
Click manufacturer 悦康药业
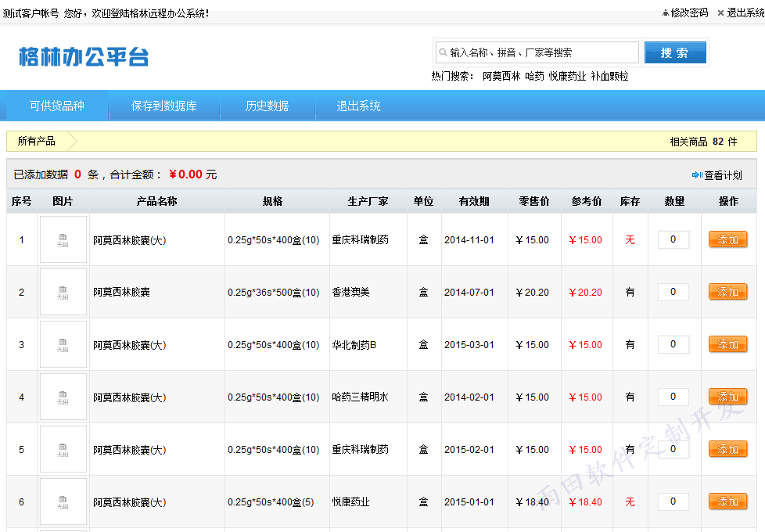350,501
